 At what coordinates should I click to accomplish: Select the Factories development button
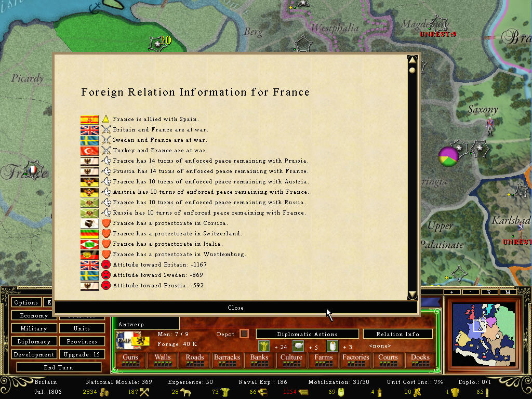pos(355,360)
